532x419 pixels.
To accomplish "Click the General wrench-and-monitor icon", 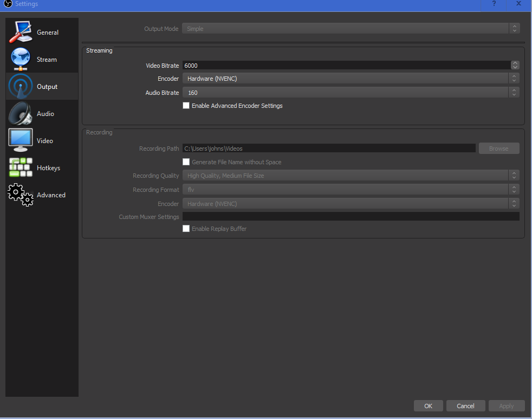I will 21,32.
